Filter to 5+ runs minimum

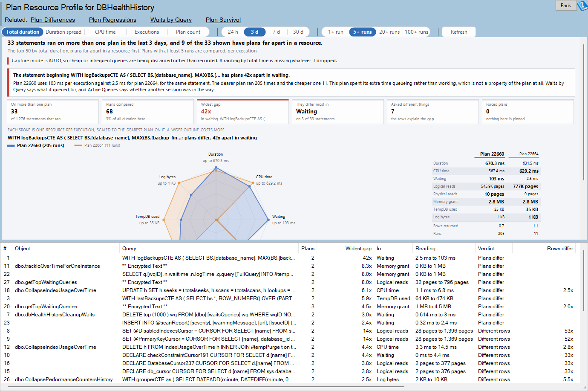click(363, 32)
